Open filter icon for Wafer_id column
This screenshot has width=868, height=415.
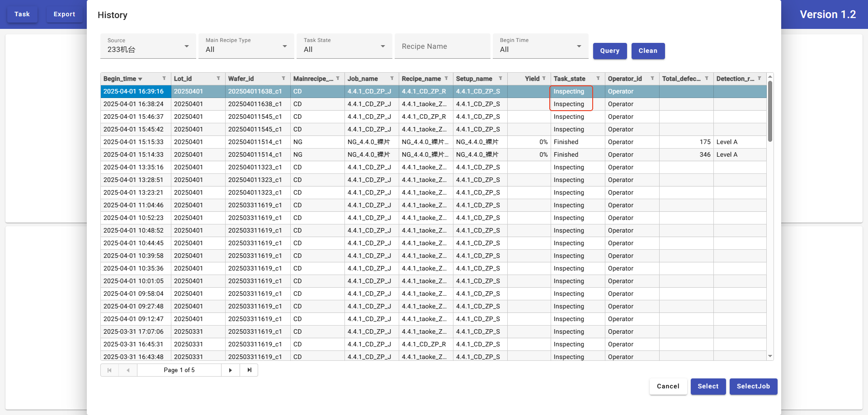point(283,79)
